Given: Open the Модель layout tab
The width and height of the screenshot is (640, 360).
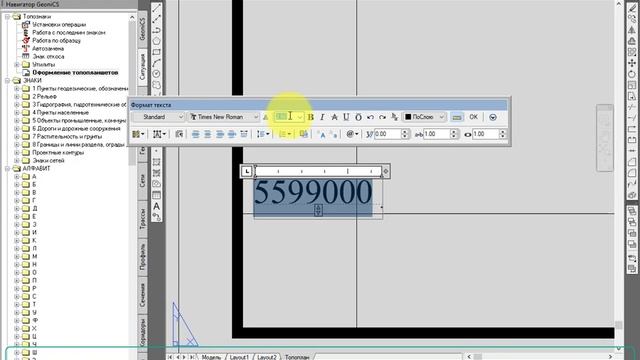Looking at the screenshot, I should click(x=211, y=357).
